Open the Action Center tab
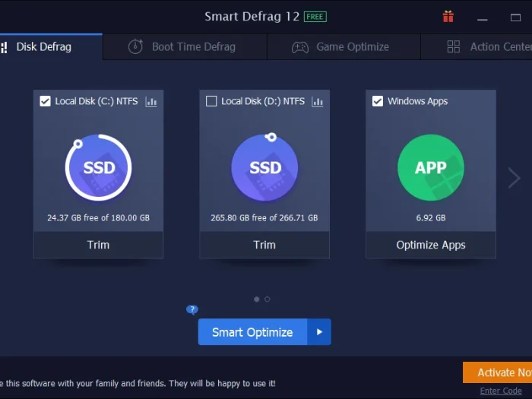The height and width of the screenshot is (399, 532). 477,47
